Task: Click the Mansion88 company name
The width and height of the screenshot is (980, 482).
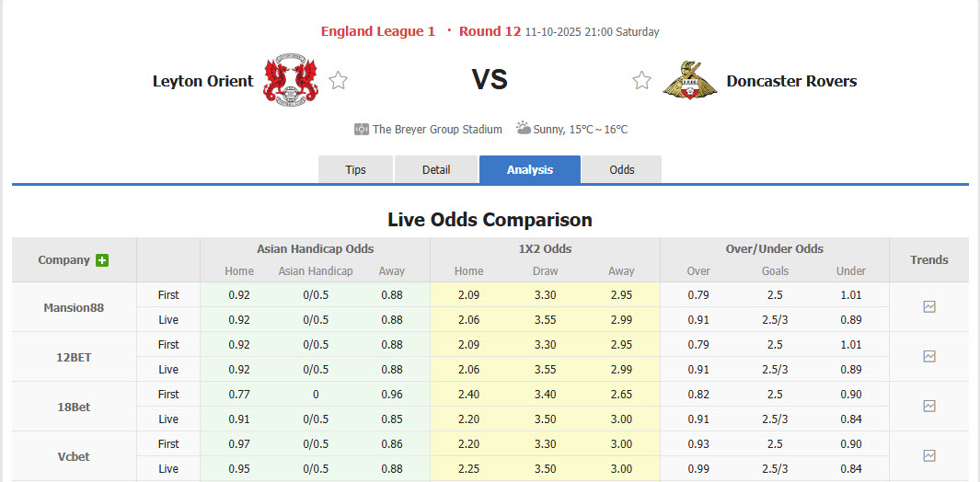Action: (x=74, y=307)
